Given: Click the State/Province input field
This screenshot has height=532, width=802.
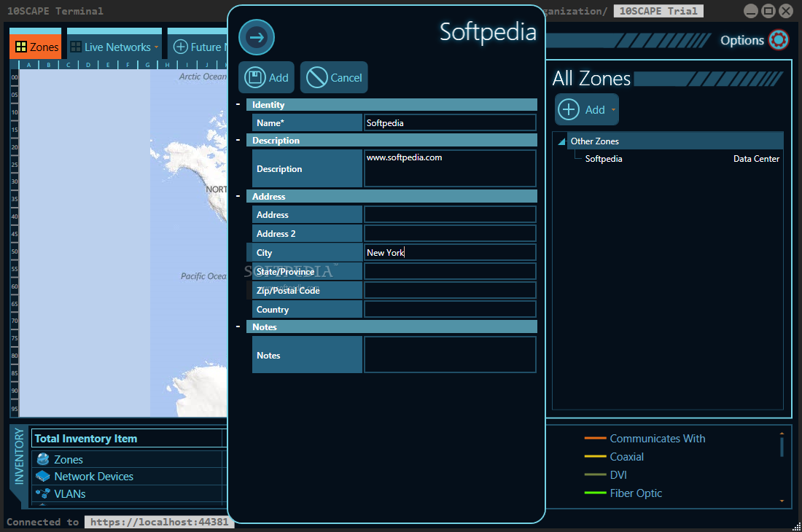Looking at the screenshot, I should 450,271.
